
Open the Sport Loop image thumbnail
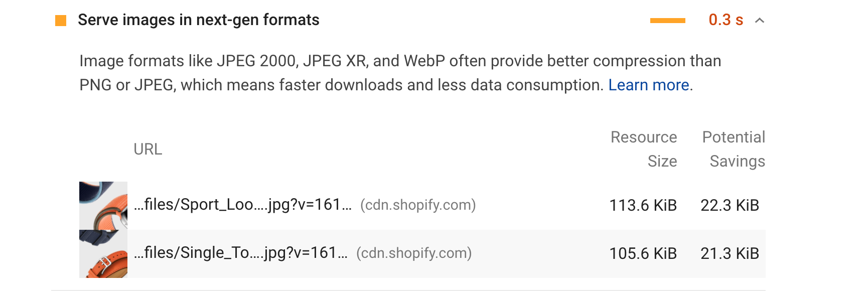pyautogui.click(x=103, y=206)
